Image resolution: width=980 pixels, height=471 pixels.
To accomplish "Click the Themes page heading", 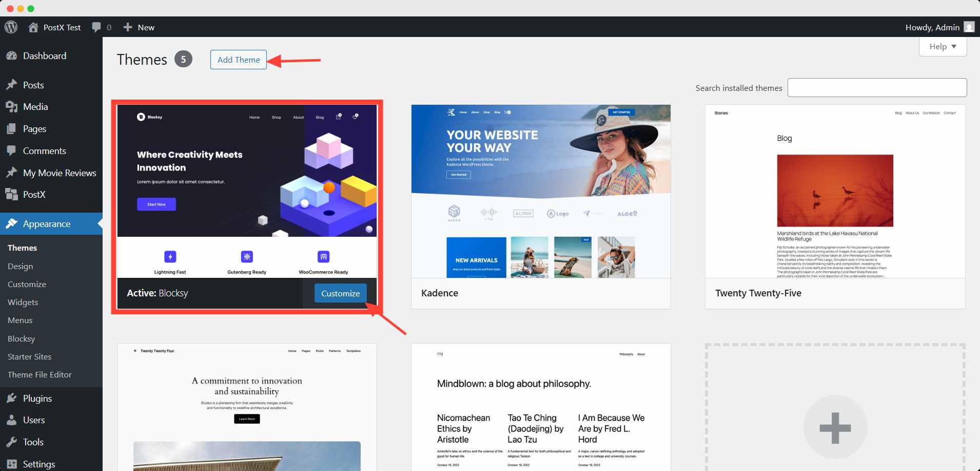I will coord(142,60).
